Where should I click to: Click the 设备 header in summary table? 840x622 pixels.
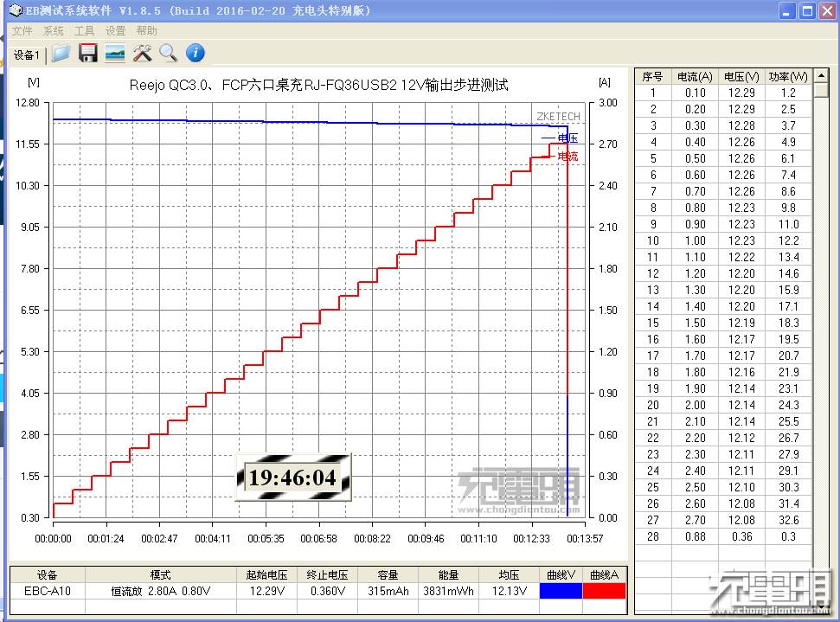(x=47, y=575)
